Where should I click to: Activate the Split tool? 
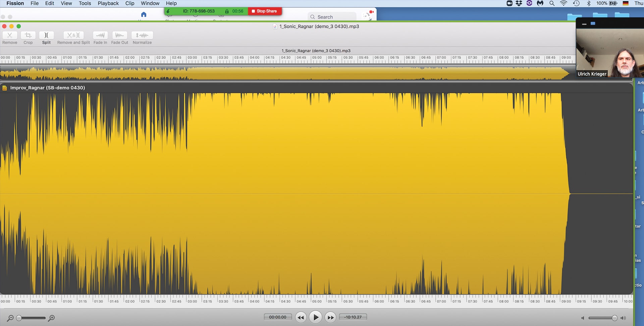click(x=46, y=35)
